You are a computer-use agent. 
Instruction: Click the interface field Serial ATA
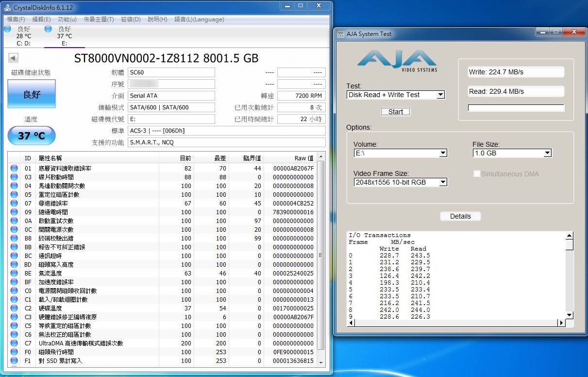click(x=171, y=96)
